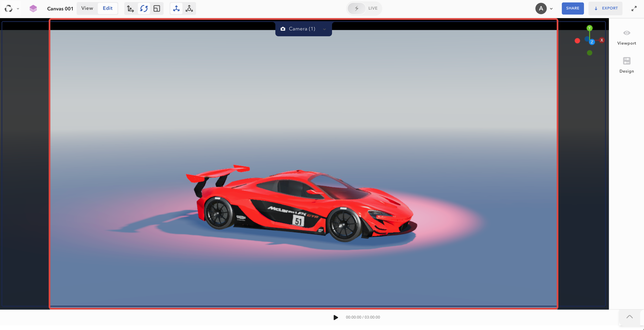Click the EXPORT button

[606, 8]
